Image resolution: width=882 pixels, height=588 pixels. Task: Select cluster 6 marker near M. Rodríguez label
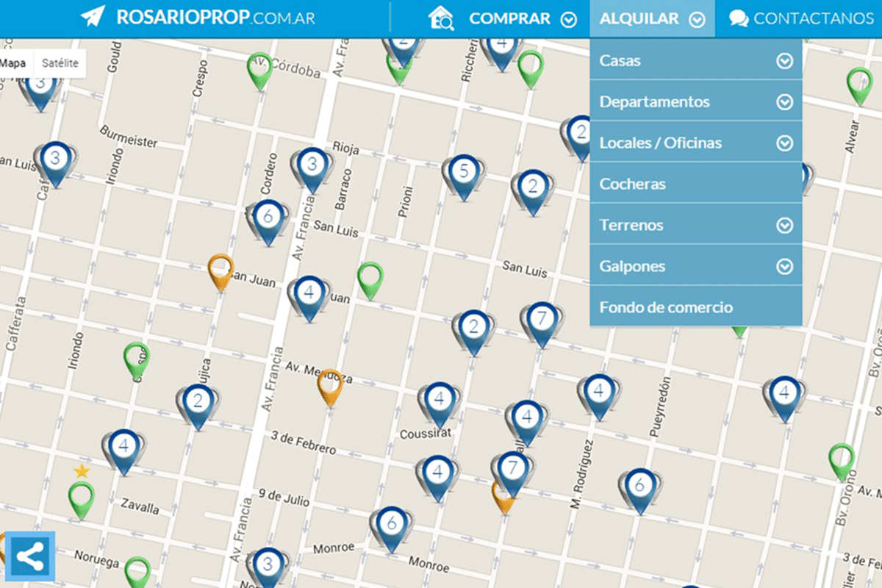click(x=639, y=490)
